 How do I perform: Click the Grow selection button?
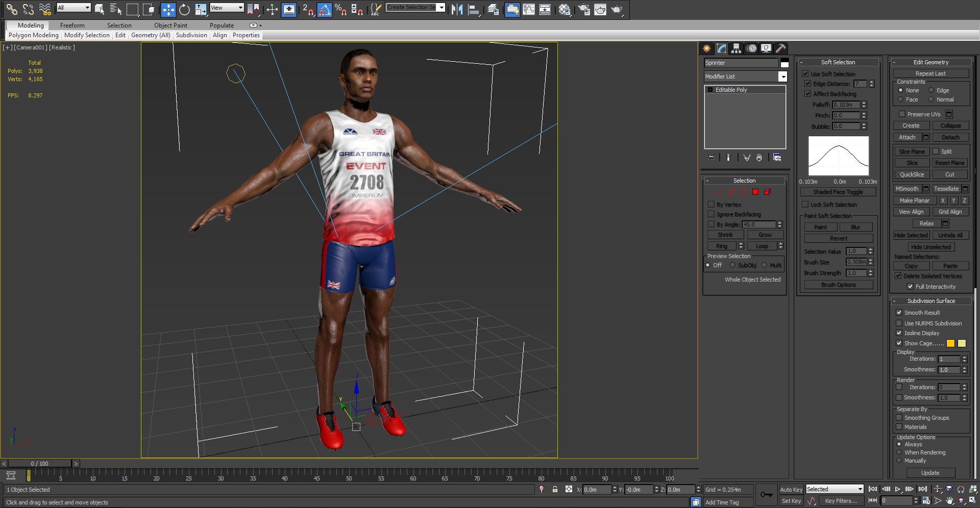click(x=765, y=235)
